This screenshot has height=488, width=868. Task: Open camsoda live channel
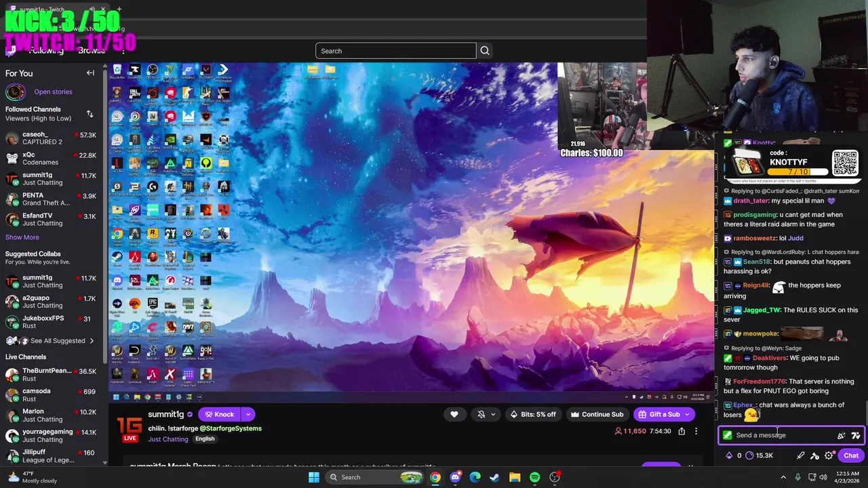51,395
